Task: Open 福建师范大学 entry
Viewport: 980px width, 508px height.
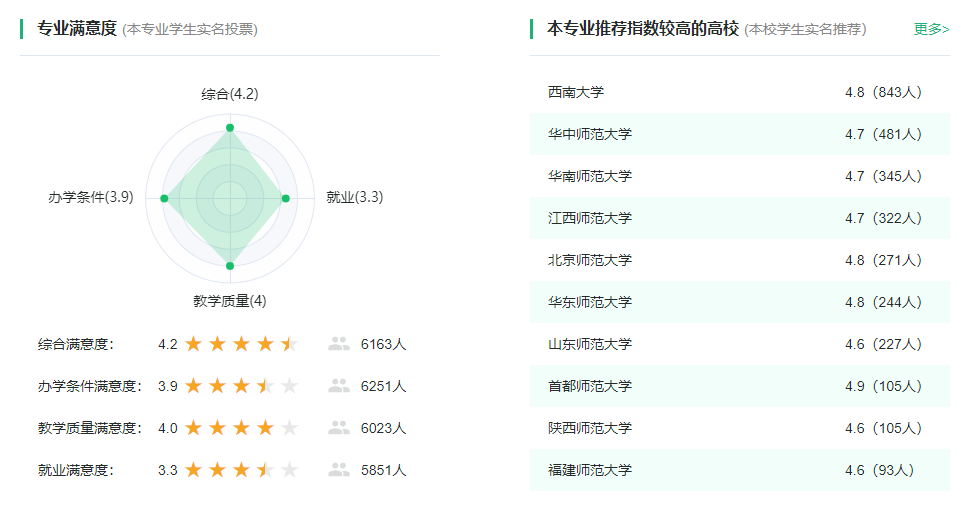Action: click(590, 470)
